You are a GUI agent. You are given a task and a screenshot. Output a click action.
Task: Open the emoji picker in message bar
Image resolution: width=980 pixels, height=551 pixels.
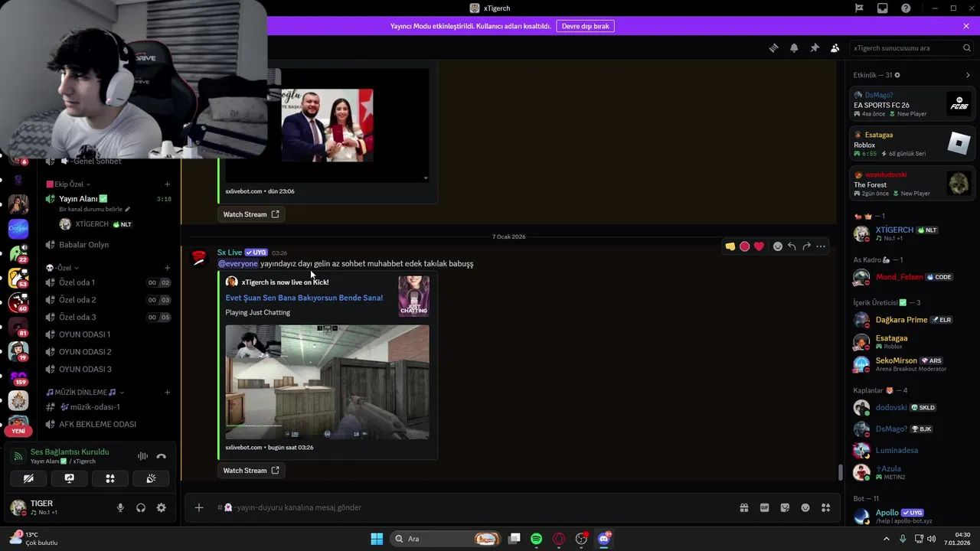(805, 507)
